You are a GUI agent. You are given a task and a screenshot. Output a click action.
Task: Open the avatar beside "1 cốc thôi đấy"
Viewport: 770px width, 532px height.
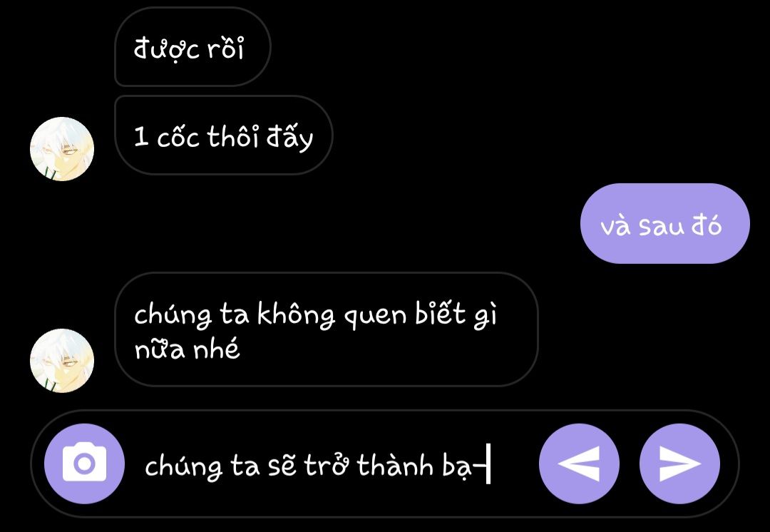point(62,149)
